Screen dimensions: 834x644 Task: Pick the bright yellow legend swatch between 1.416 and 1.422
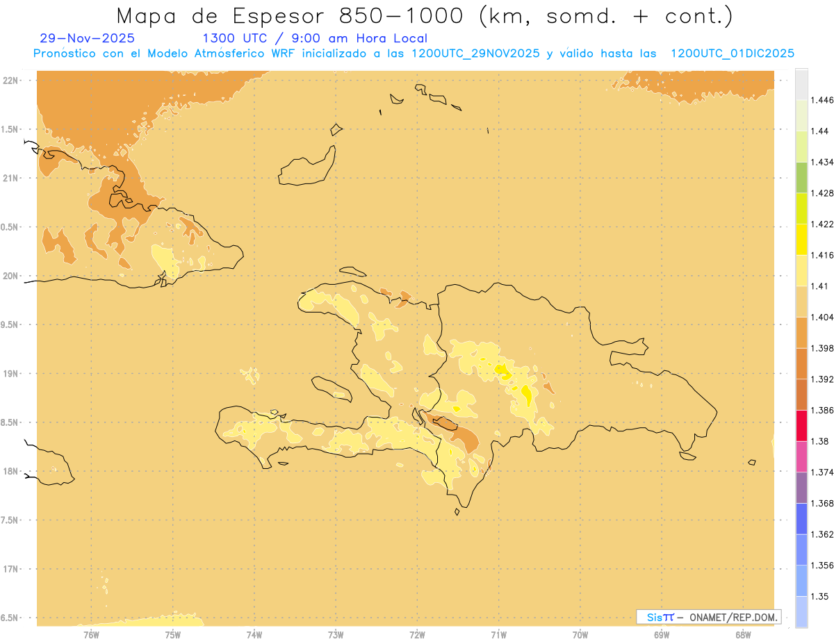pyautogui.click(x=801, y=239)
